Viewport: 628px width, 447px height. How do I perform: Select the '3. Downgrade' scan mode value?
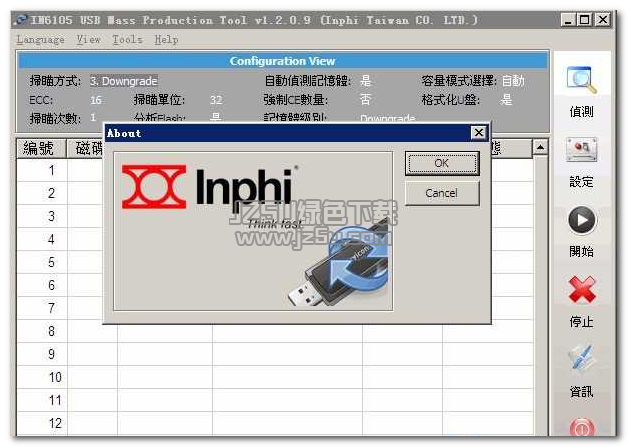124,81
